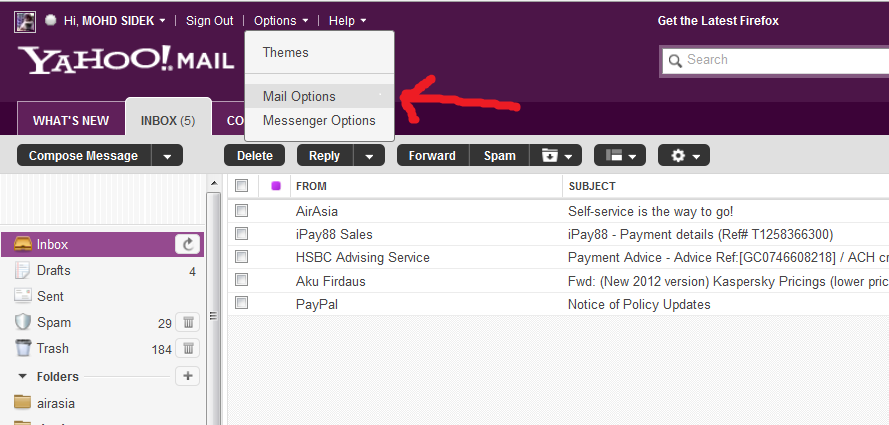Check the PayPal message checkbox
Image resolution: width=889 pixels, height=425 pixels.
[x=242, y=303]
